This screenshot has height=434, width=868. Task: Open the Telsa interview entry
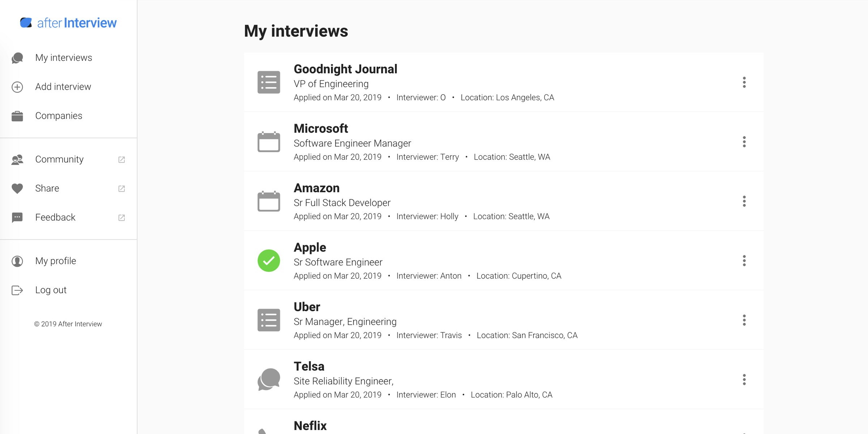click(x=503, y=379)
